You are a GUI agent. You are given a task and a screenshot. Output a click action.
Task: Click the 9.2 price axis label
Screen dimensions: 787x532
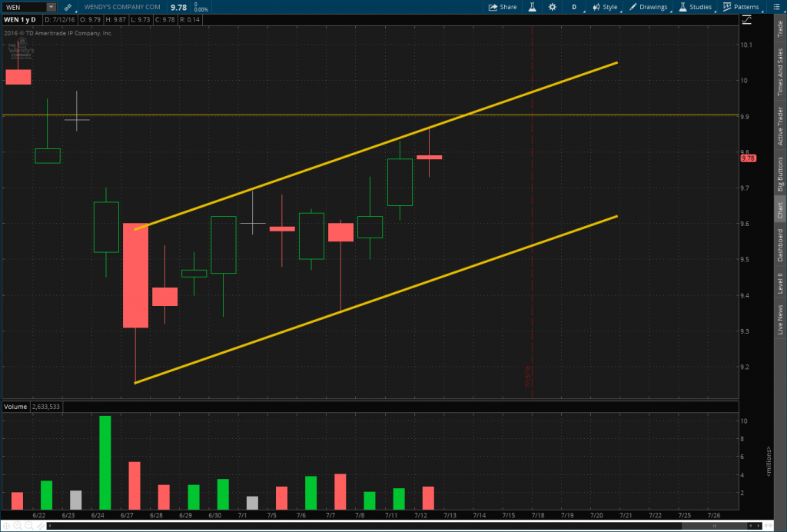pos(745,367)
